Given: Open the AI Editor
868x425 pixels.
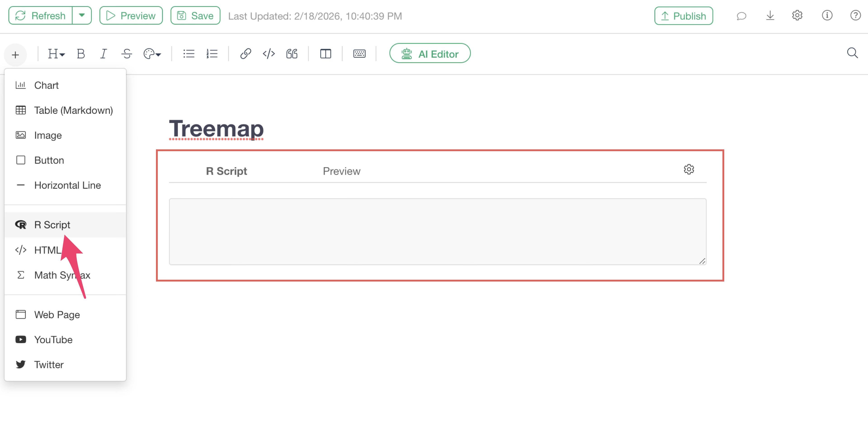Looking at the screenshot, I should pos(430,54).
